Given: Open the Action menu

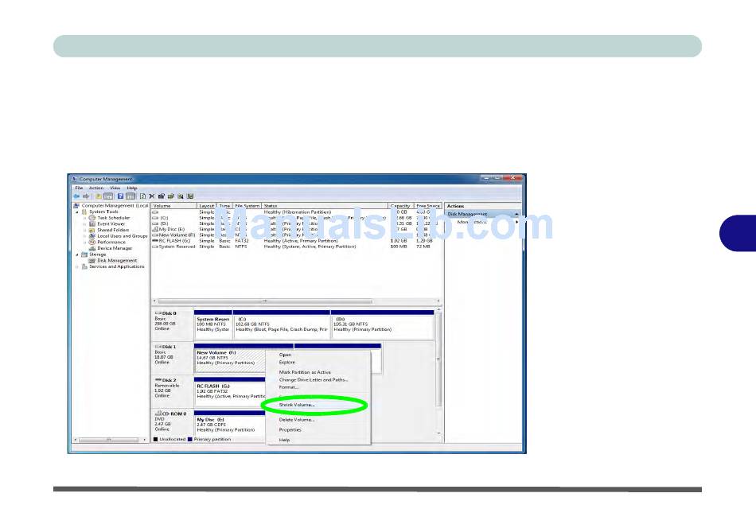Looking at the screenshot, I should coord(96,188).
